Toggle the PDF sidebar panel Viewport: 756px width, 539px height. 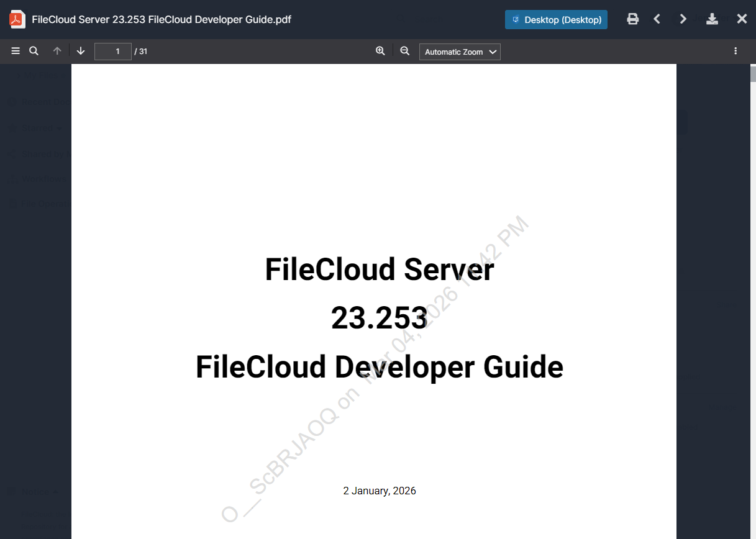16,51
